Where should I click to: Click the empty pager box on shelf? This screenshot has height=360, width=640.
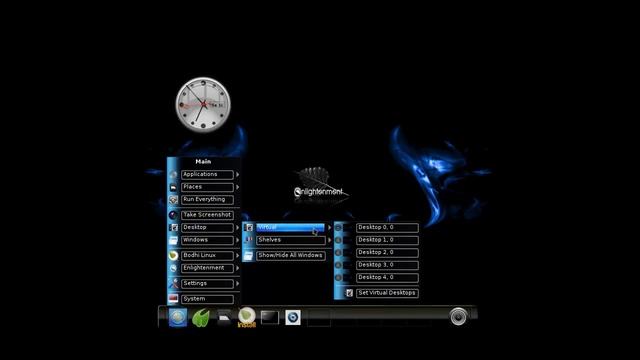319,318
